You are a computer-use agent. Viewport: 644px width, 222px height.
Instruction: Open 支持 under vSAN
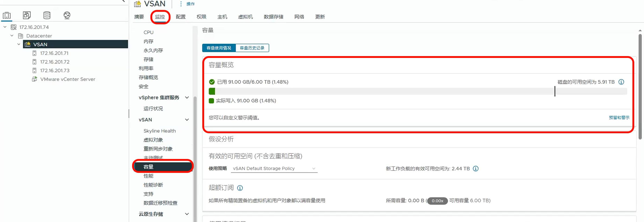coord(149,194)
